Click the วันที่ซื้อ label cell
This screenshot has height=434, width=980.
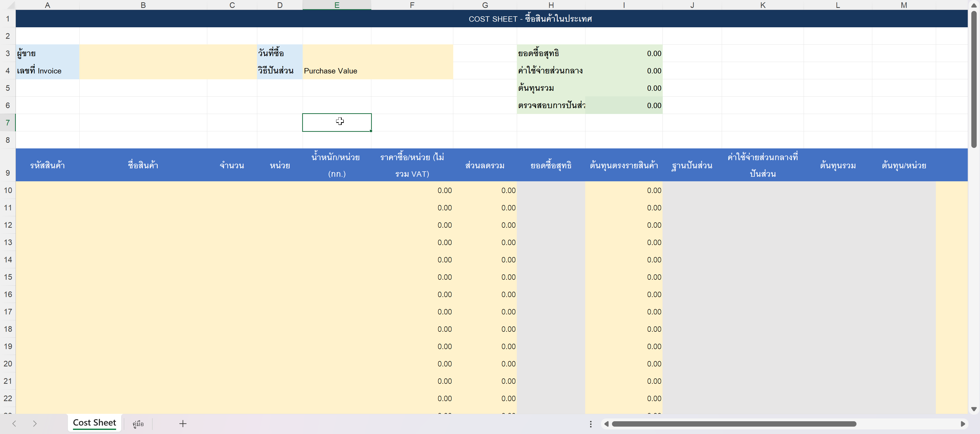pyautogui.click(x=280, y=53)
